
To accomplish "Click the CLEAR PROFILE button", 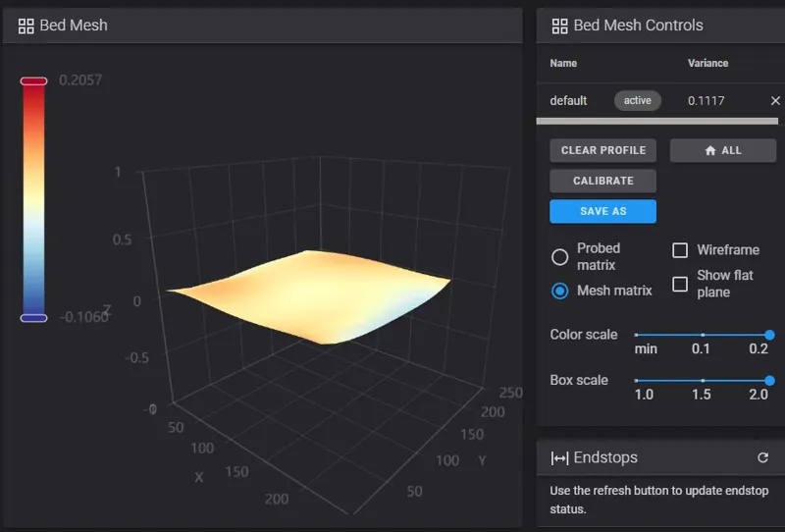I will [x=602, y=150].
